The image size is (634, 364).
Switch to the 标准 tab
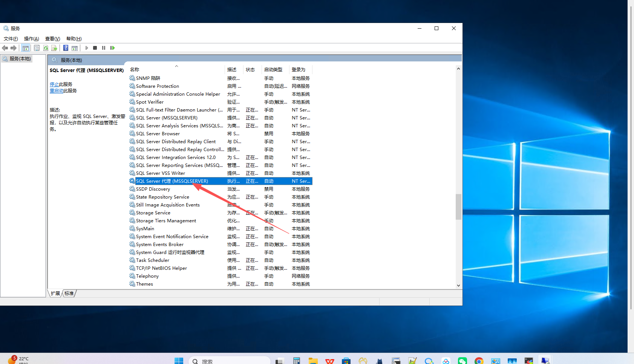(69, 293)
